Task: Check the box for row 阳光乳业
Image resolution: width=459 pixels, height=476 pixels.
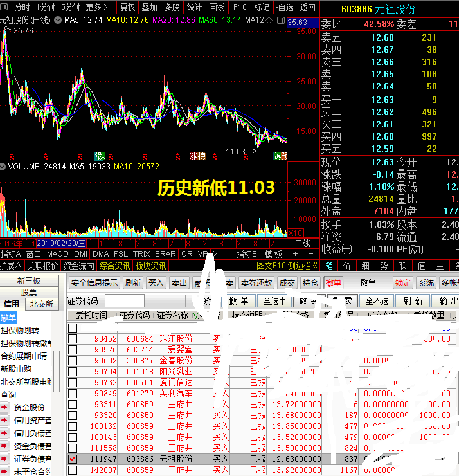Action: coord(73,372)
